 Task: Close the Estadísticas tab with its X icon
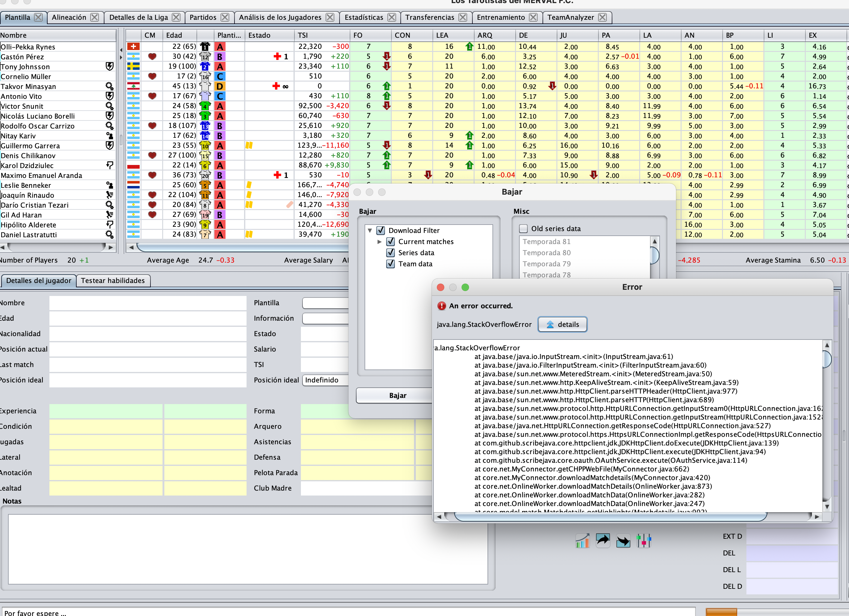392,17
